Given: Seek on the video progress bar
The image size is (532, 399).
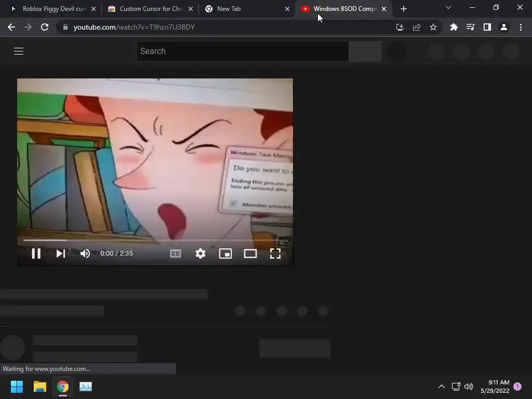Looking at the screenshot, I should pos(155,240).
